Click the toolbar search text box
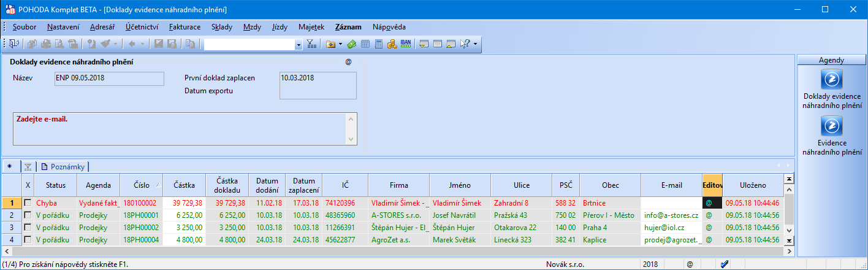This screenshot has width=868, height=270. coord(249,44)
